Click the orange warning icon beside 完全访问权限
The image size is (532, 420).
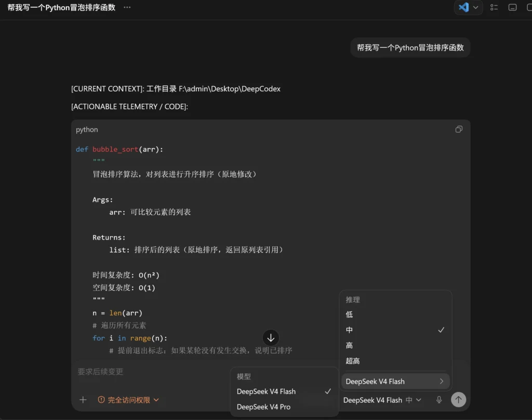101,400
